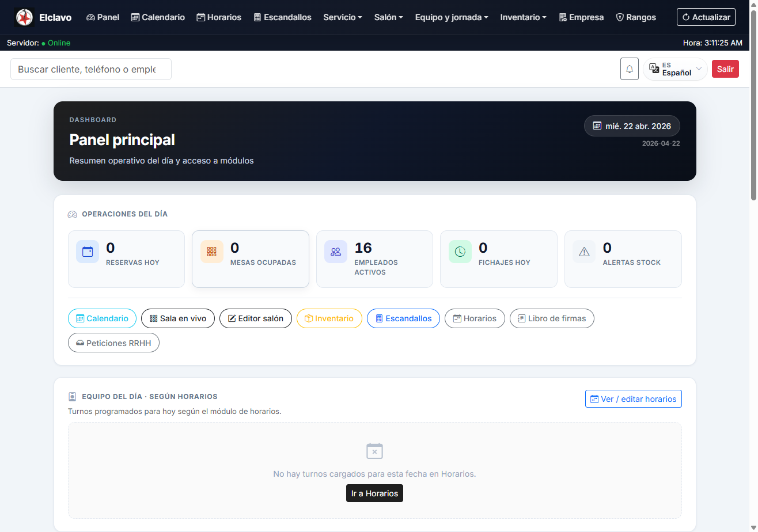
Task: Click the Panel principal heading
Action: pyautogui.click(x=122, y=140)
